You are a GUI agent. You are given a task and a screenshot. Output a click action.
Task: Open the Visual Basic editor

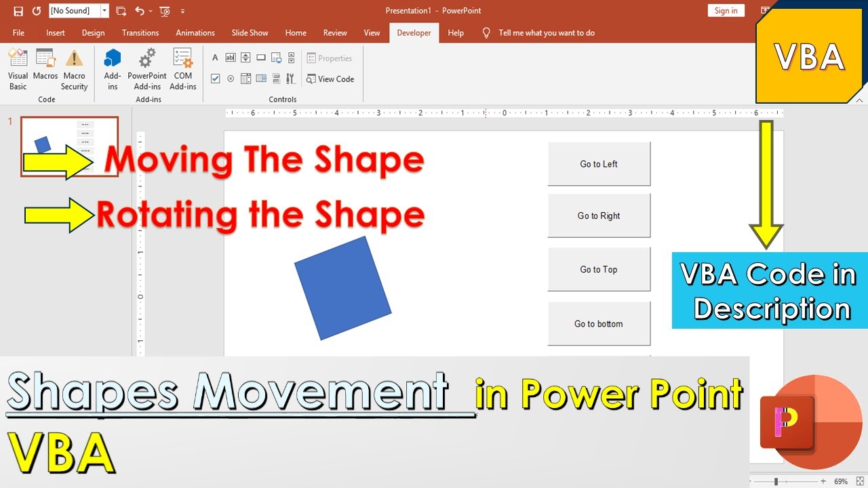[x=18, y=70]
